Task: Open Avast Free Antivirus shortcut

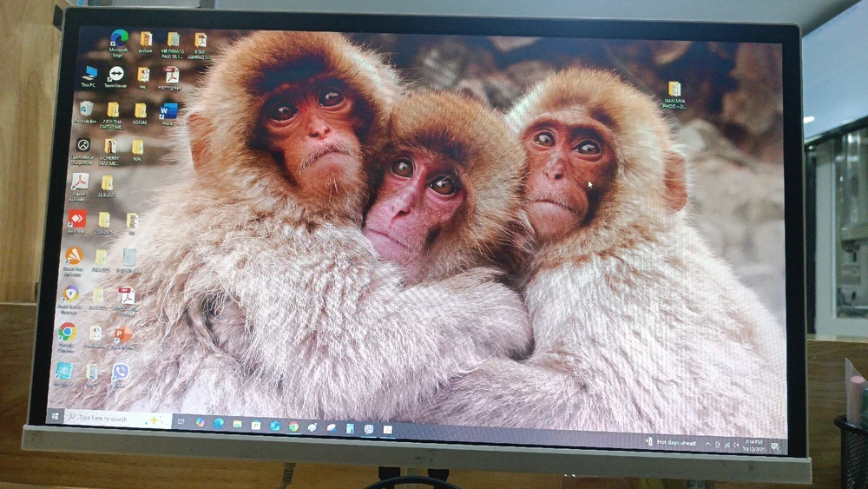Action: tap(74, 256)
